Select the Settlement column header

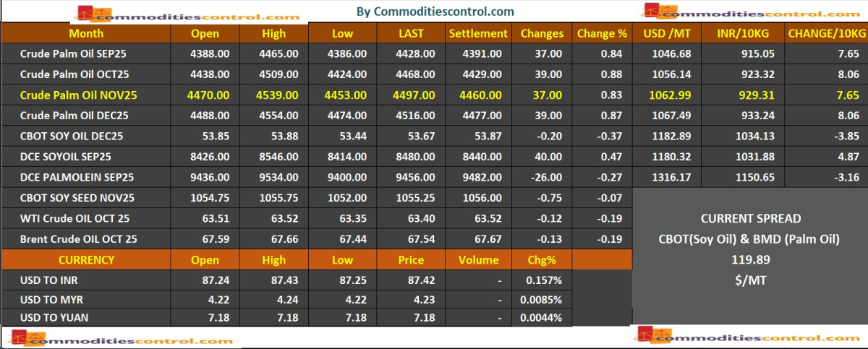click(478, 33)
